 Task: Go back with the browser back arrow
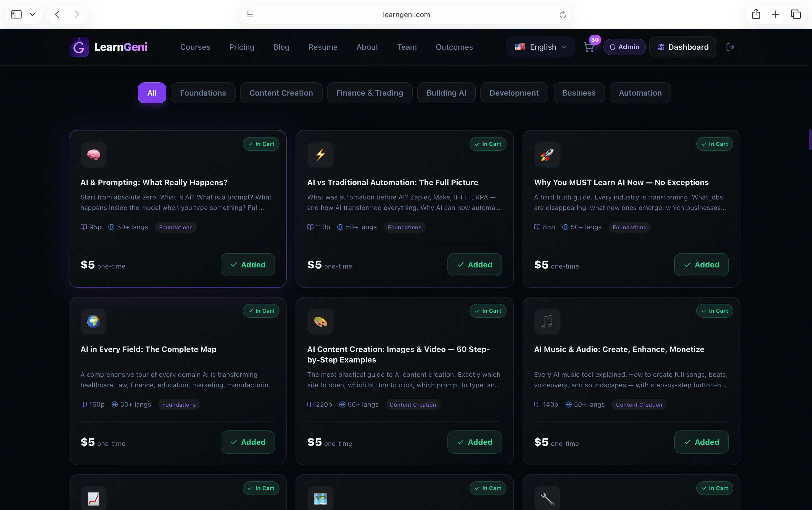pyautogui.click(x=57, y=14)
